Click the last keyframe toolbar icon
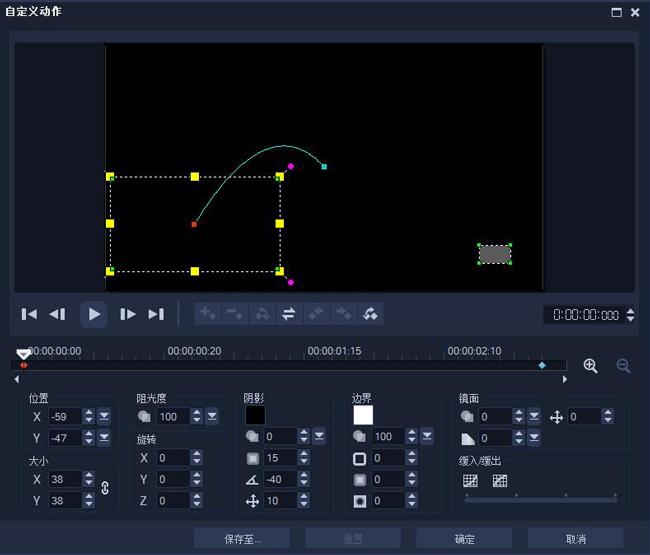 [x=370, y=314]
